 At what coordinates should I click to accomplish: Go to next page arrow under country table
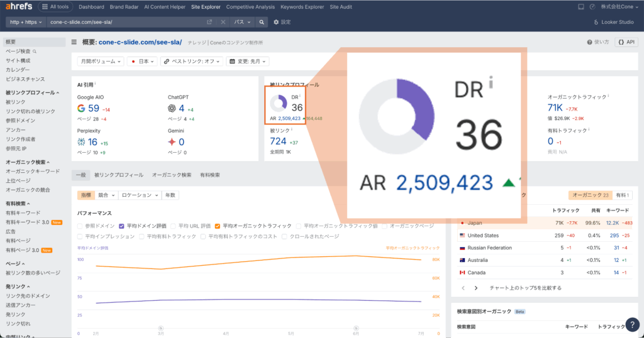tap(476, 288)
